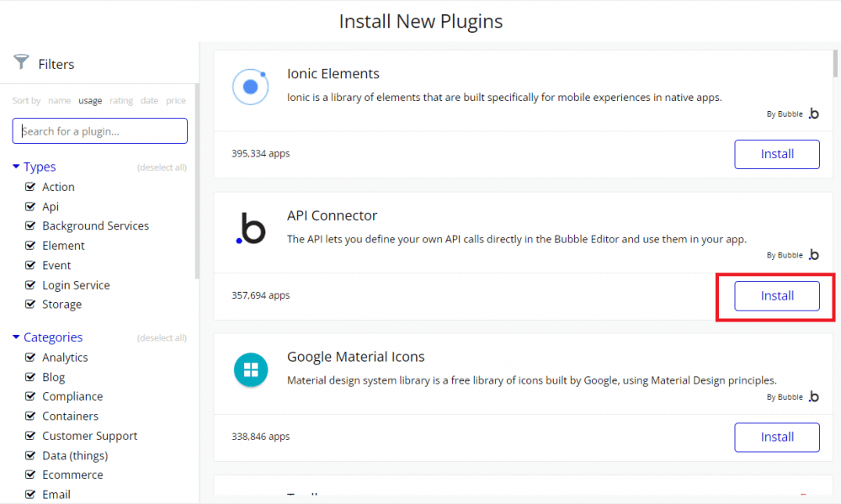
Task: Install the API Connector plugin
Action: (x=776, y=296)
